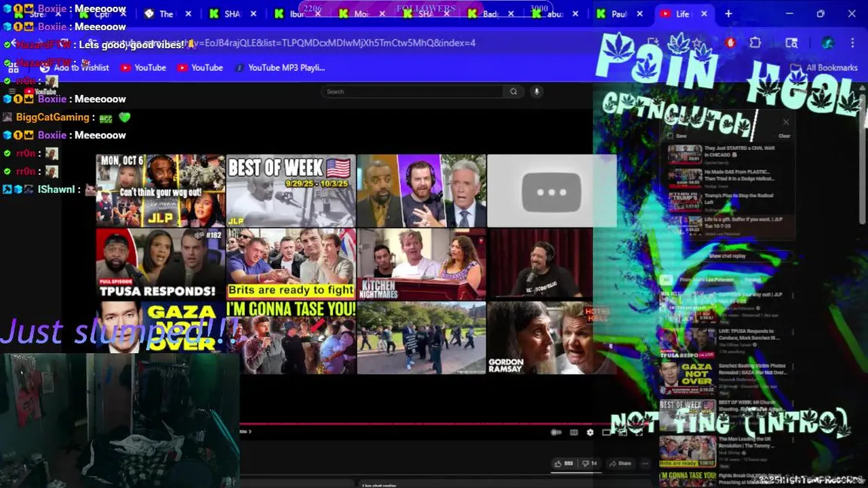The image size is (868, 488).
Task: Open the red extension icon
Action: (730, 43)
